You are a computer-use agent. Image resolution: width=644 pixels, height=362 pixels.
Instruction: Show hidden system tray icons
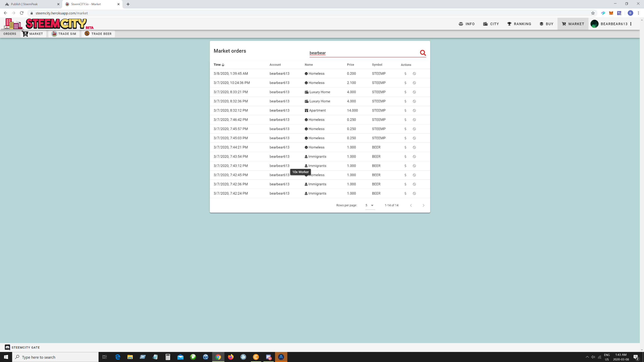point(587,357)
